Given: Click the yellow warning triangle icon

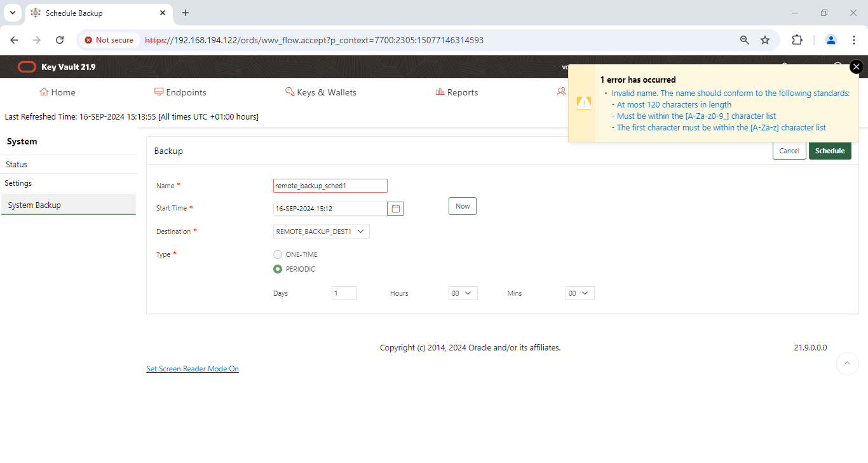Looking at the screenshot, I should [x=584, y=103].
